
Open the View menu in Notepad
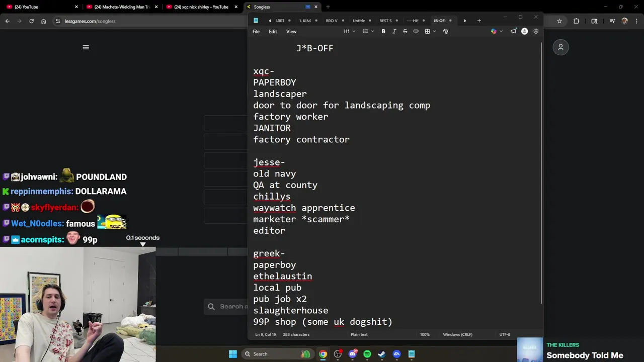(291, 31)
